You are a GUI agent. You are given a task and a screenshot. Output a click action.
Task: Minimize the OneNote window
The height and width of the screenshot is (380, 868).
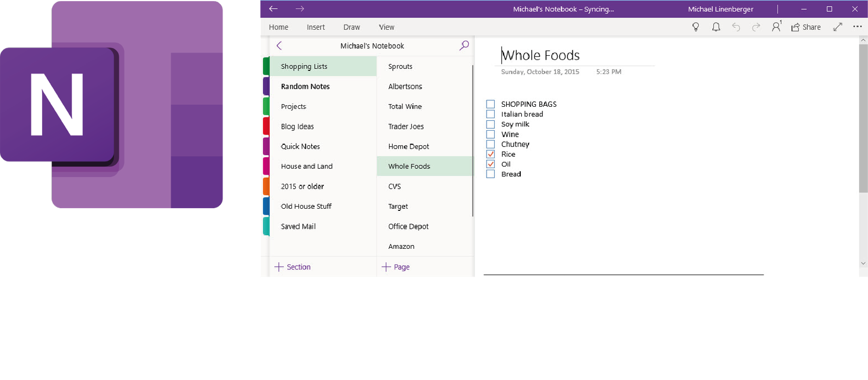pyautogui.click(x=804, y=9)
